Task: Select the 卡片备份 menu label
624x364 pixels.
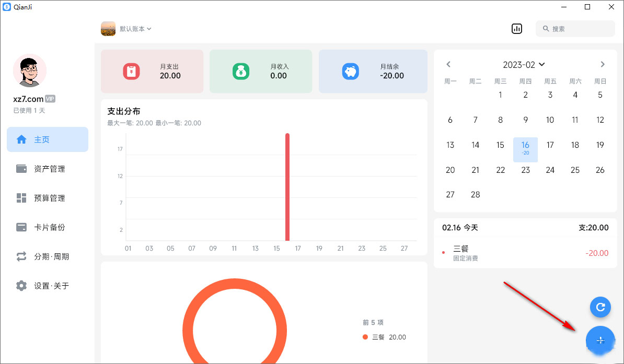Action: coord(49,227)
